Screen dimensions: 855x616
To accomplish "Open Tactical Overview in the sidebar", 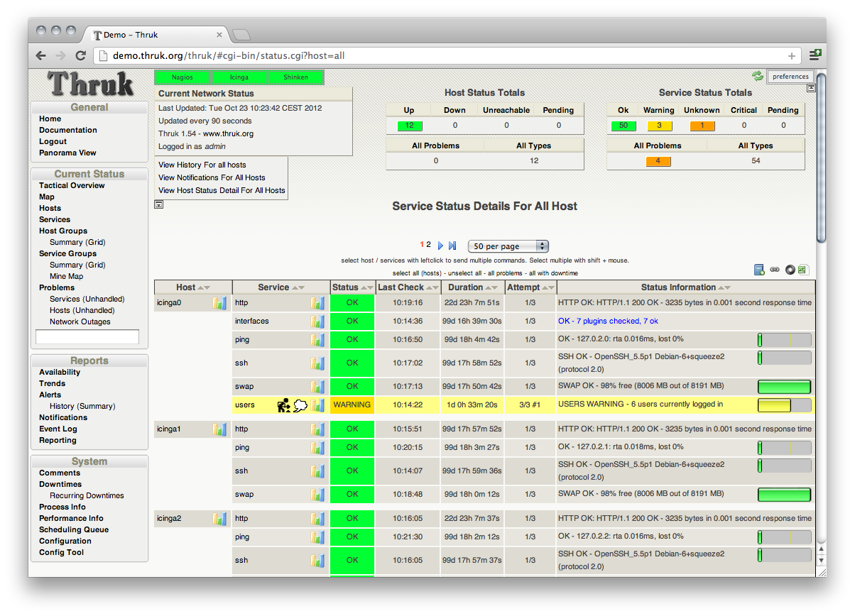I will (x=72, y=185).
